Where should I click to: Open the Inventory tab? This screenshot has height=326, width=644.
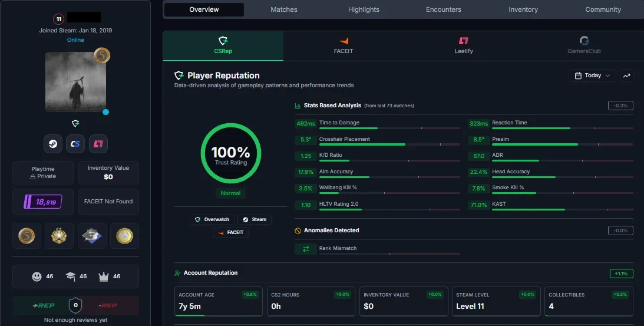tap(523, 9)
